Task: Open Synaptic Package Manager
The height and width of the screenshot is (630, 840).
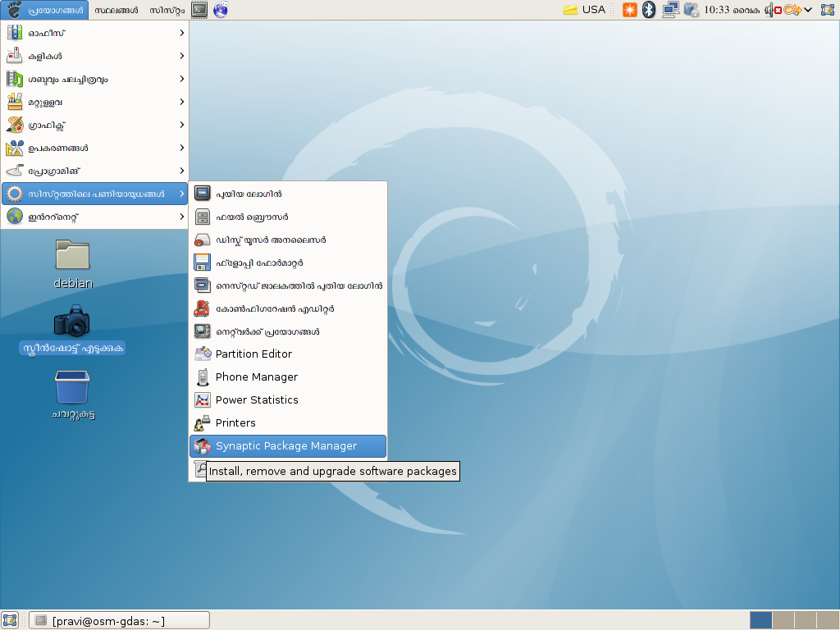Action: pos(287,446)
